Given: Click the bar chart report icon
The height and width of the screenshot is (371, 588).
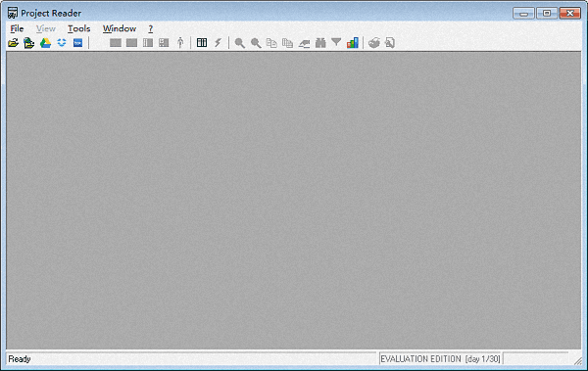Looking at the screenshot, I should 353,43.
